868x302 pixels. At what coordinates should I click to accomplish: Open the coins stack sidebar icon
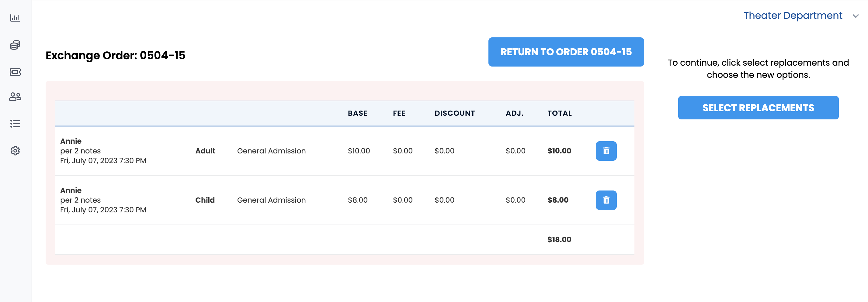coord(15,45)
